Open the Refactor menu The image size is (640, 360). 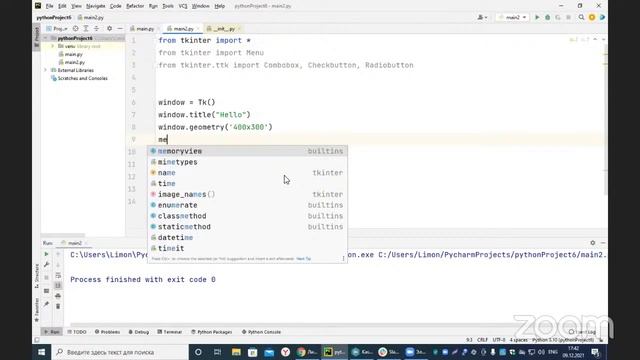(135, 6)
